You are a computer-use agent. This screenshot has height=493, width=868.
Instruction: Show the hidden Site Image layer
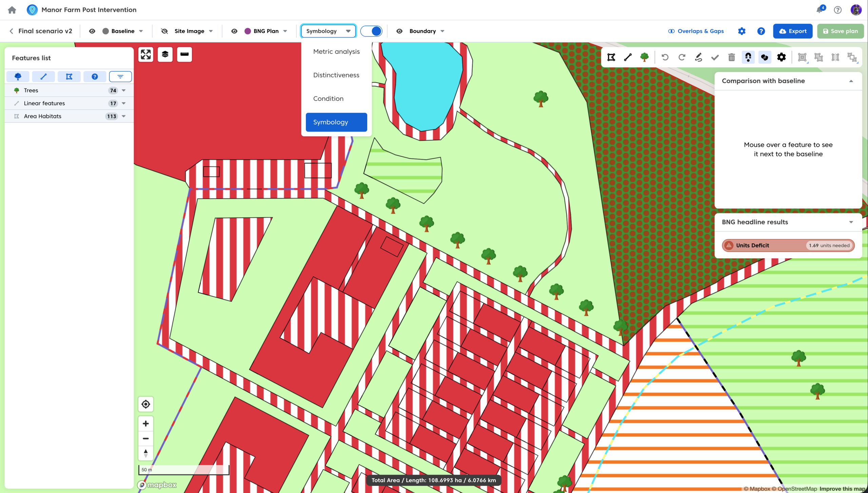pos(164,31)
